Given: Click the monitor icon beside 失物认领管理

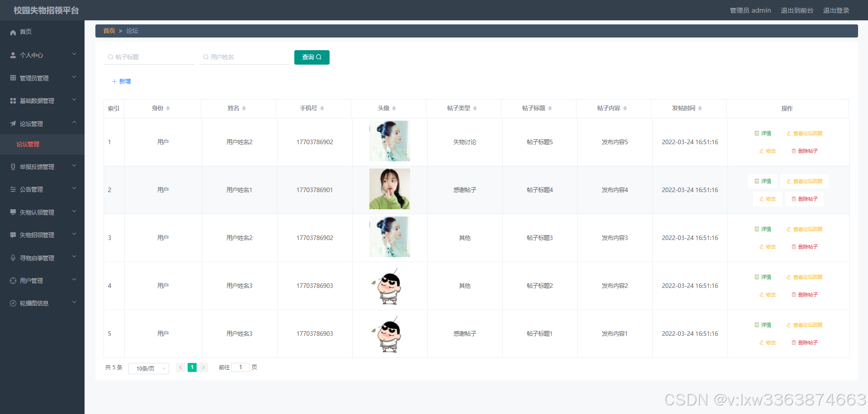Looking at the screenshot, I should click(x=13, y=212).
